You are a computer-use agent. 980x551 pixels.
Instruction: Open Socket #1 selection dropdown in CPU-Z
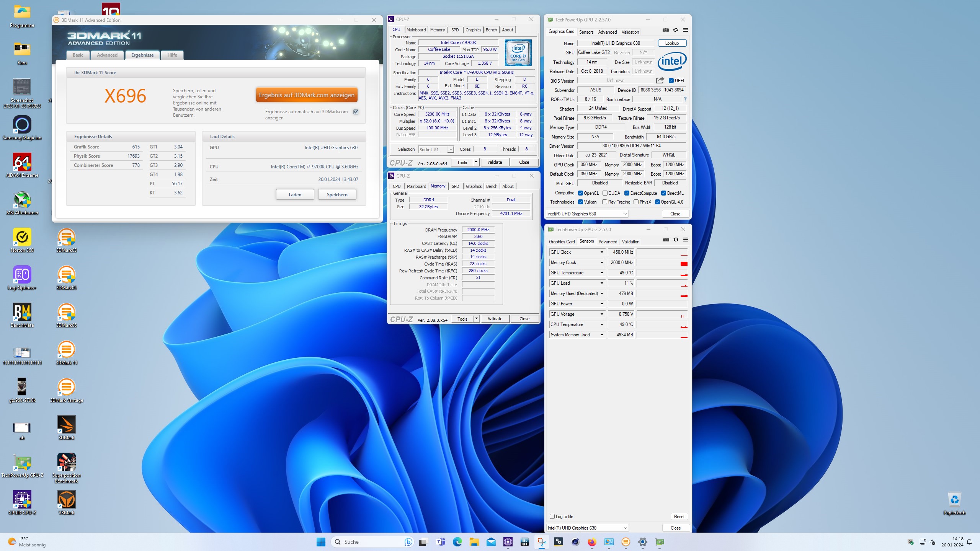pos(436,150)
